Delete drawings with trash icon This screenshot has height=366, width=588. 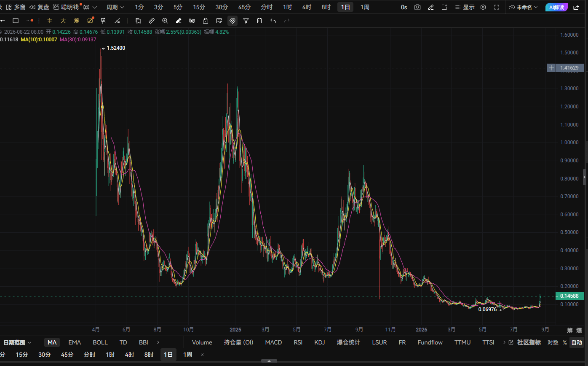259,21
